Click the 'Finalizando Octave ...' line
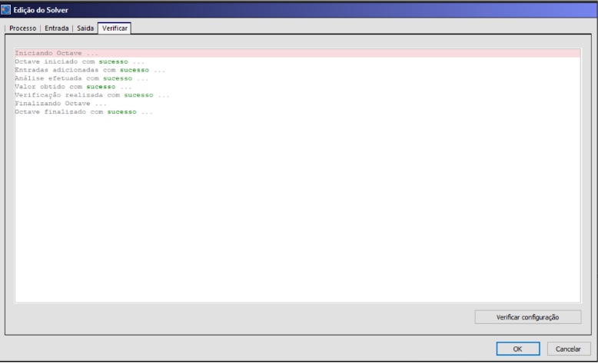Image resolution: width=598 pixels, height=364 pixels. click(x=60, y=104)
